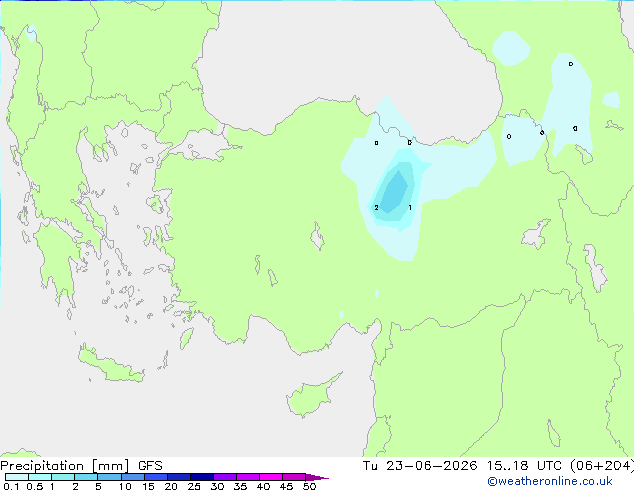Click the "[mm]" unit label
Viewport: 634px width, 490px height.
point(111,466)
